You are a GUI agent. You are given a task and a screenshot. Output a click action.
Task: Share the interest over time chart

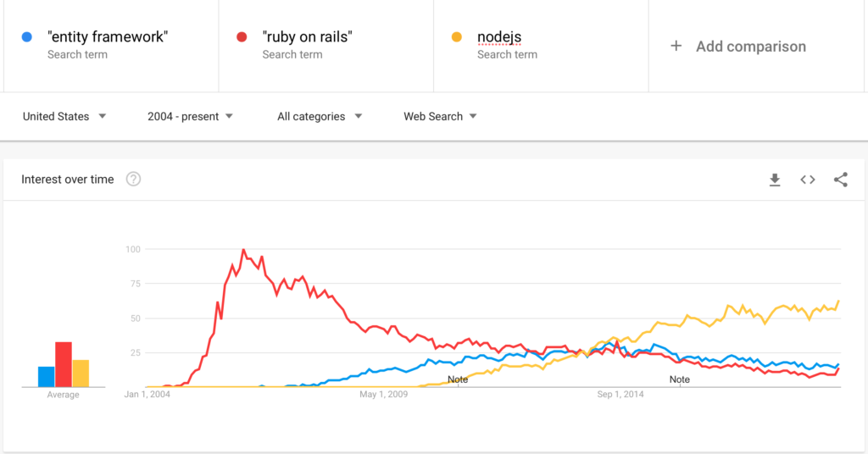coord(840,180)
